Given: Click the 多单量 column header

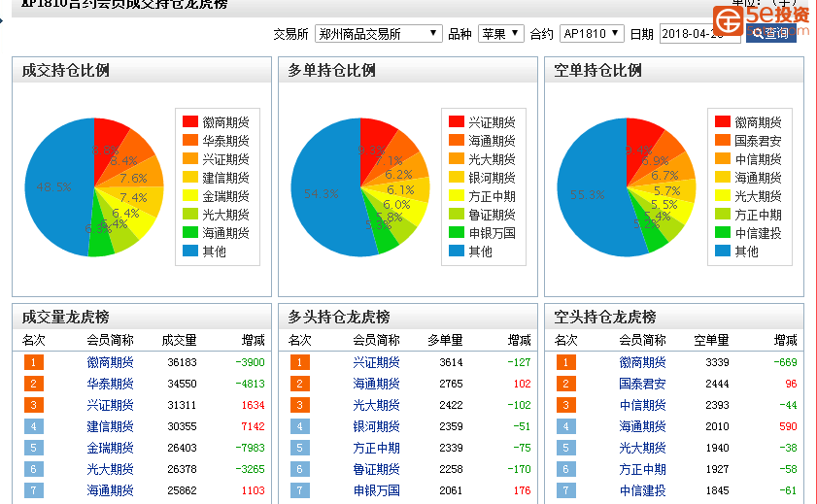Looking at the screenshot, I should 446,341.
